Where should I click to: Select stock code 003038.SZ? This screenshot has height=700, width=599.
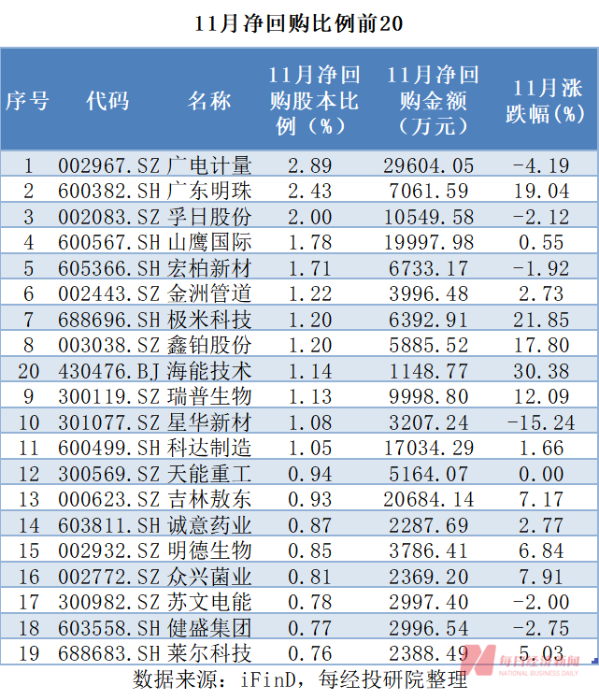pyautogui.click(x=109, y=345)
